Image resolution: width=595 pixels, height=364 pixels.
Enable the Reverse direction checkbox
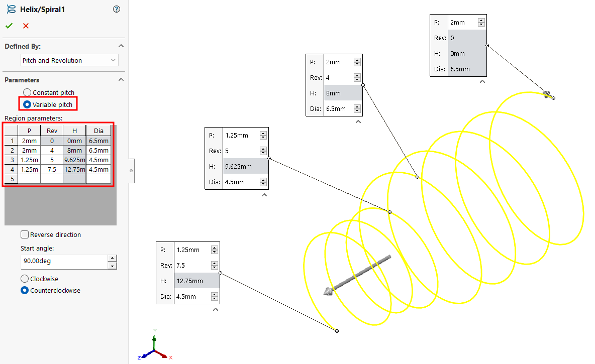(x=25, y=234)
